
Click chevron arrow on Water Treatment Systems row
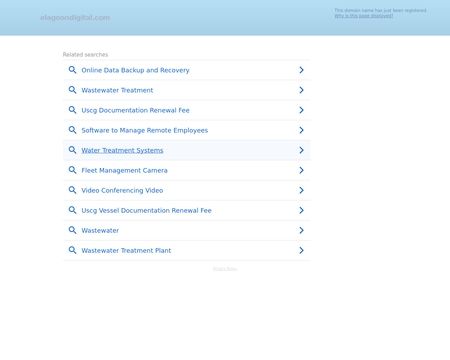pyautogui.click(x=301, y=150)
